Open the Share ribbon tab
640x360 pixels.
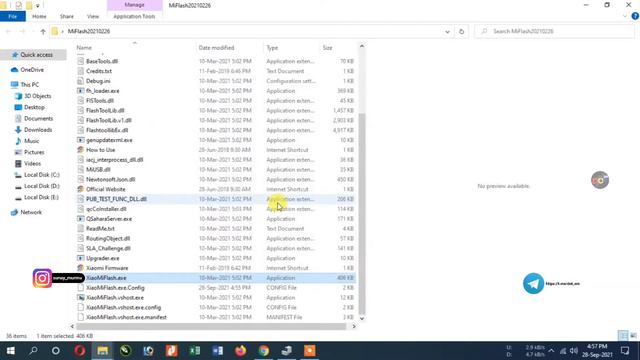pyautogui.click(x=67, y=16)
